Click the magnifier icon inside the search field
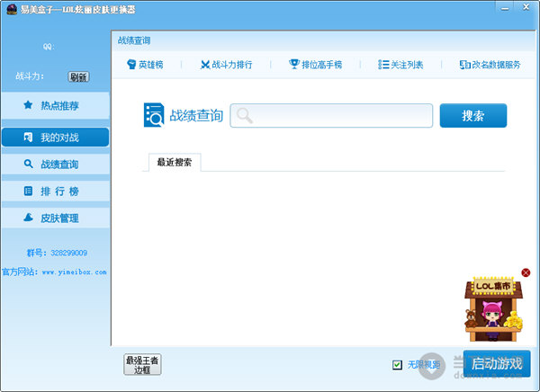This screenshot has width=540, height=392. 244,116
